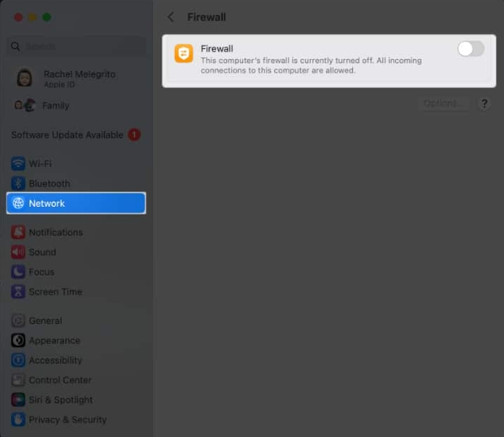The height and width of the screenshot is (437, 504).
Task: Turn on the Firewall toggle switch
Action: [x=471, y=49]
